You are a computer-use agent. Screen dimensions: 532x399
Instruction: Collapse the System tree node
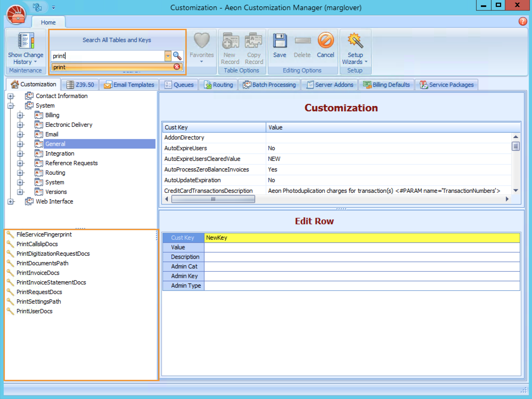click(10, 105)
